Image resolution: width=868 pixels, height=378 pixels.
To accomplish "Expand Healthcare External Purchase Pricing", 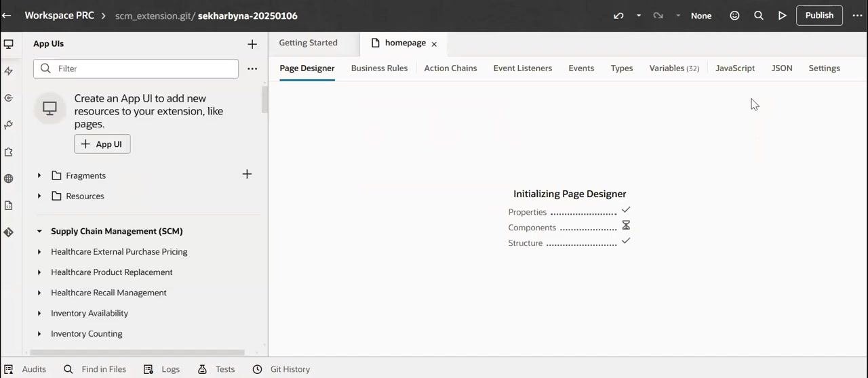I will [39, 252].
